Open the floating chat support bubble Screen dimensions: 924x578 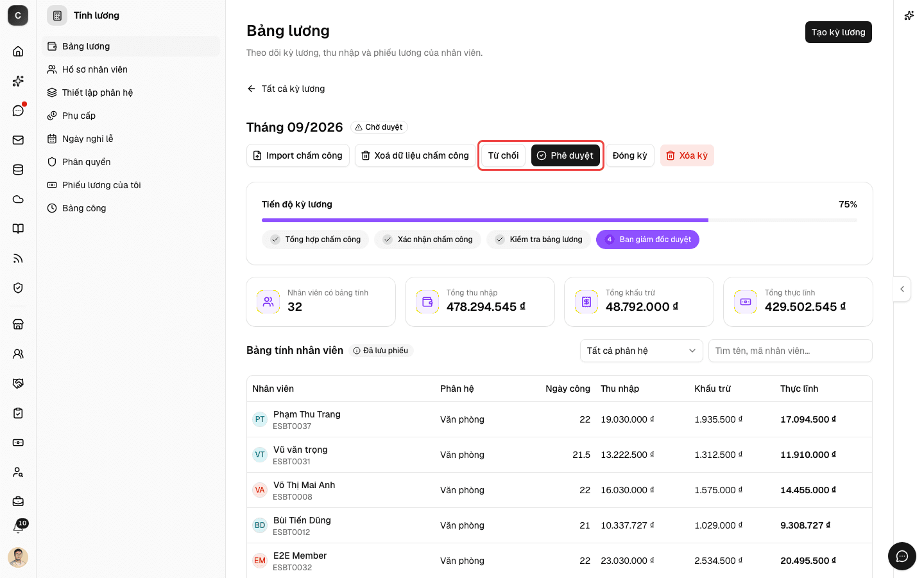coord(902,556)
